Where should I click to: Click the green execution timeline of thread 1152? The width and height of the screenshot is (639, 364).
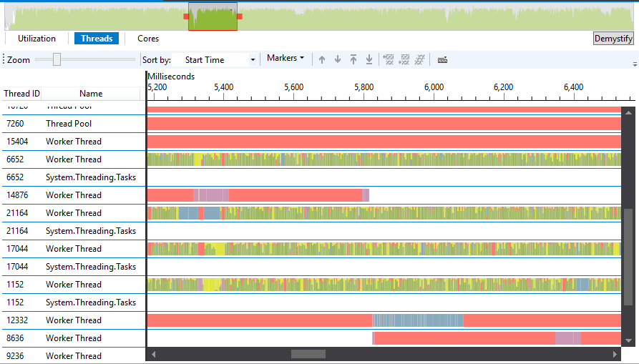(384, 285)
